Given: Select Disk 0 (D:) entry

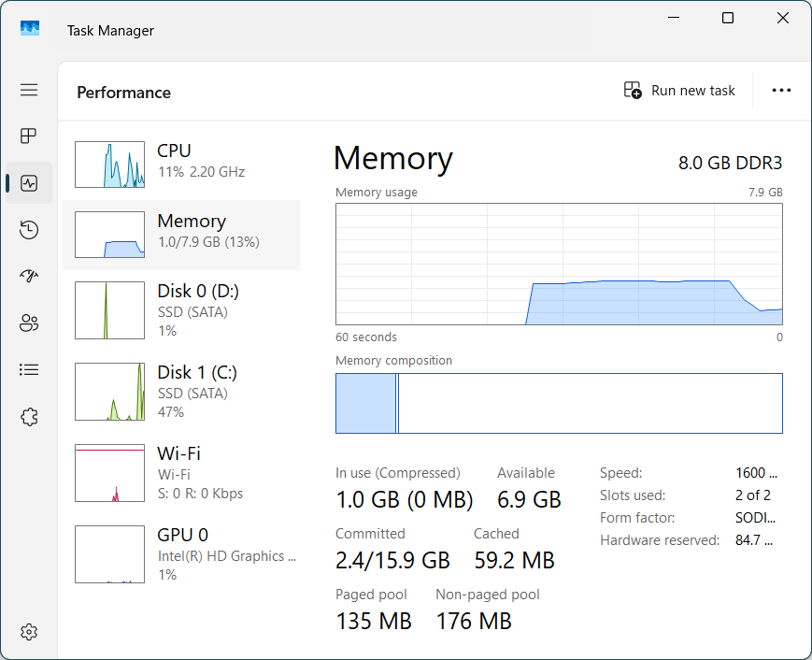Looking at the screenshot, I should [181, 311].
